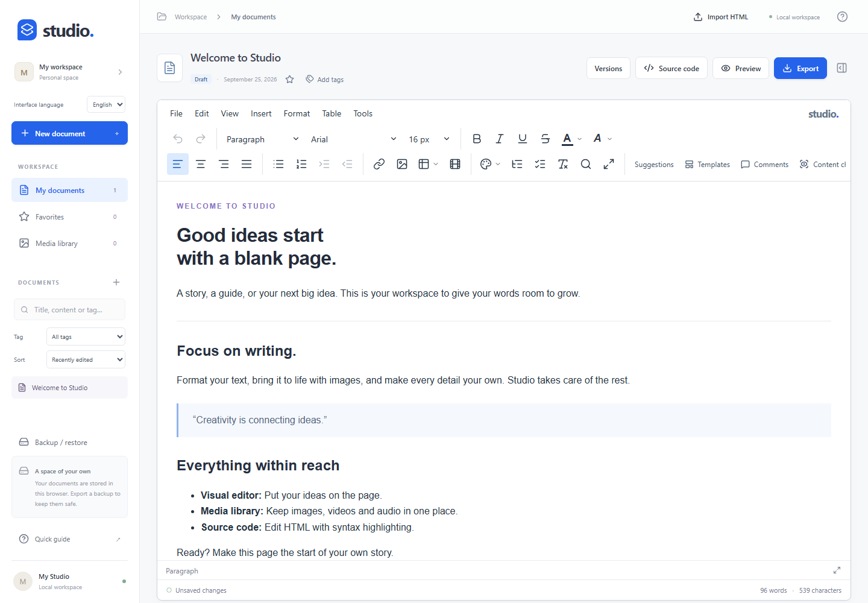Focus the document search field

pos(69,309)
